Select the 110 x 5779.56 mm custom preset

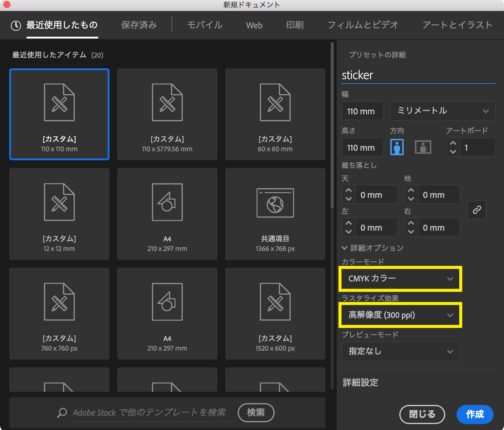click(167, 114)
